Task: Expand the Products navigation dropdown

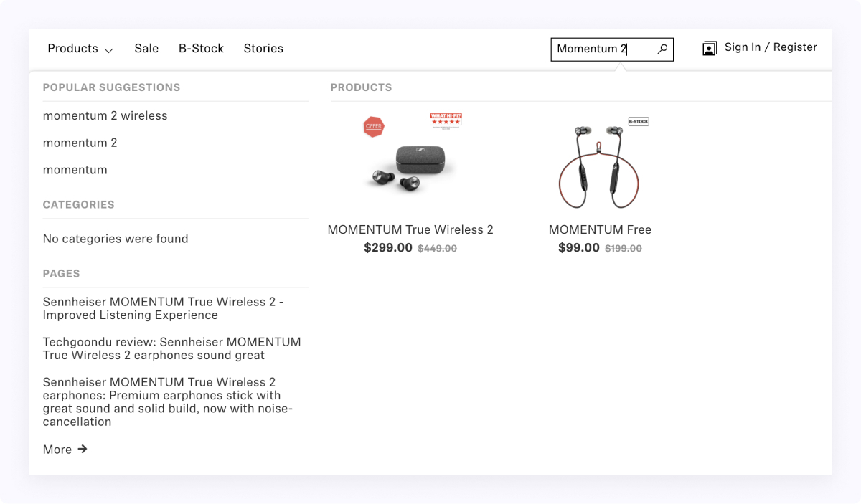Action: click(x=80, y=48)
